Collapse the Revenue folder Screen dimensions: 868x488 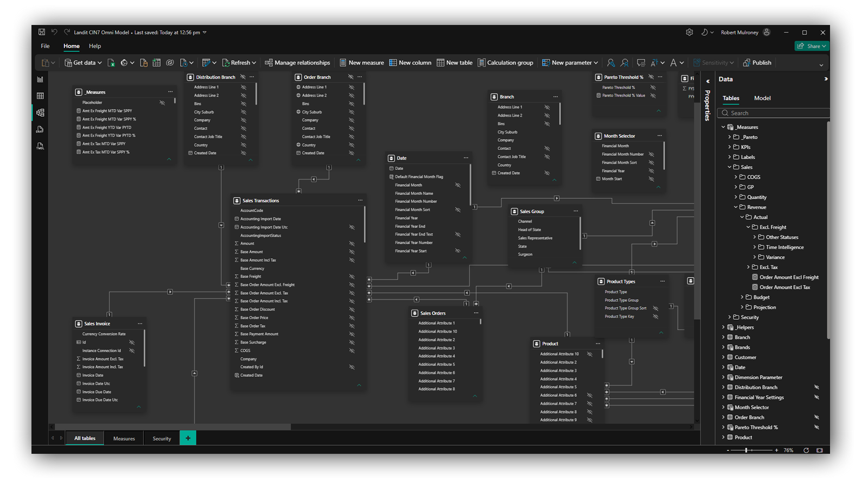[736, 207]
